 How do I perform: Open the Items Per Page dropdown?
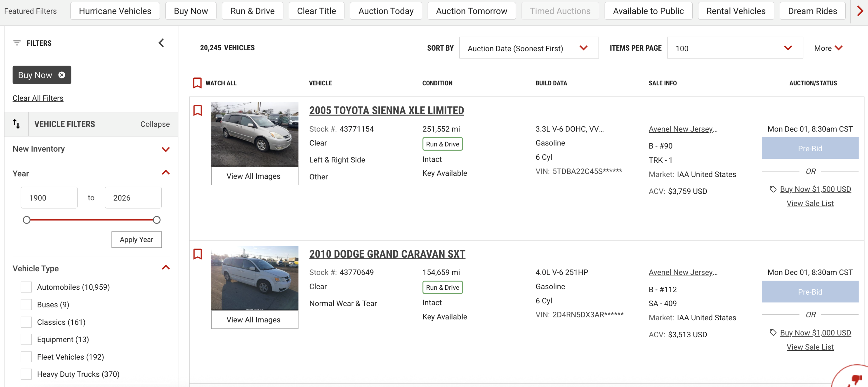point(735,48)
